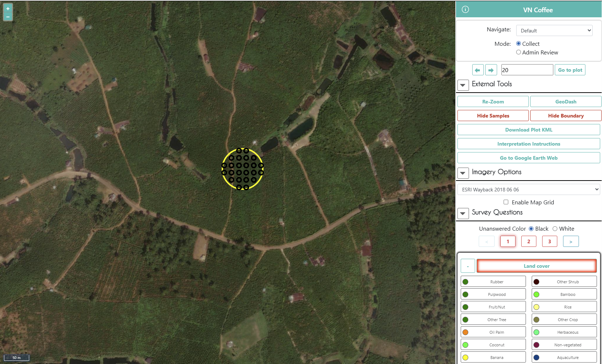Click the next survey question arrow
This screenshot has width=602, height=364.
pos(571,241)
